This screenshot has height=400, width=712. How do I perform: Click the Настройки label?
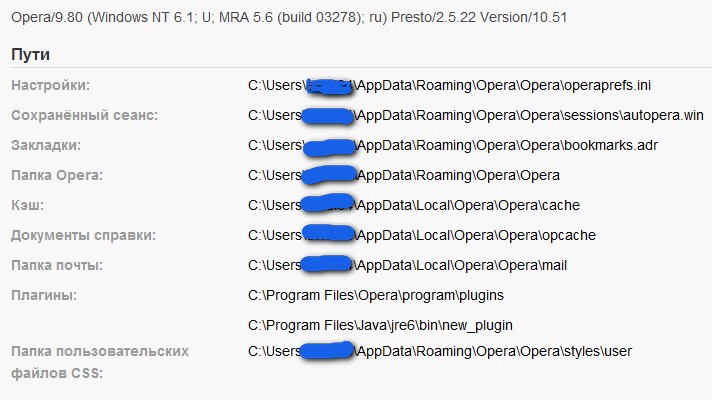tap(50, 85)
